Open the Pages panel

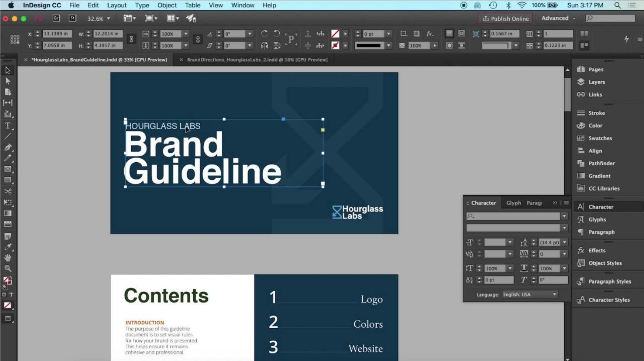coord(596,69)
